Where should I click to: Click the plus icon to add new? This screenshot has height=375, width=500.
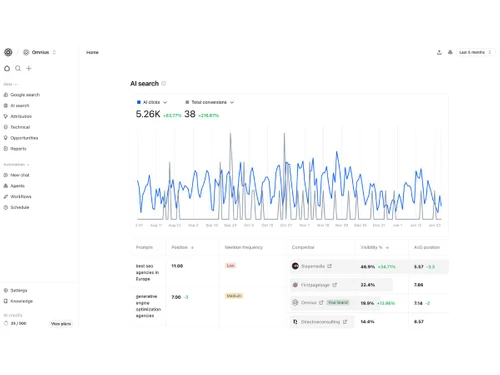pos(29,68)
